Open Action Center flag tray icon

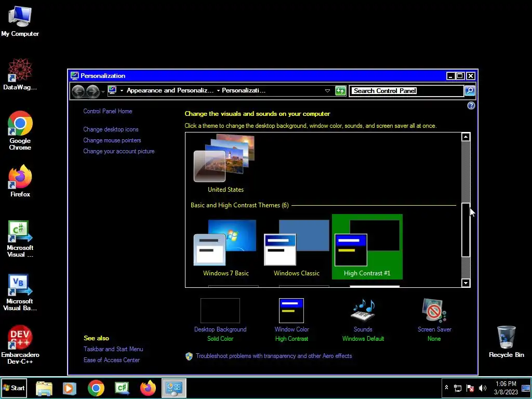click(470, 388)
